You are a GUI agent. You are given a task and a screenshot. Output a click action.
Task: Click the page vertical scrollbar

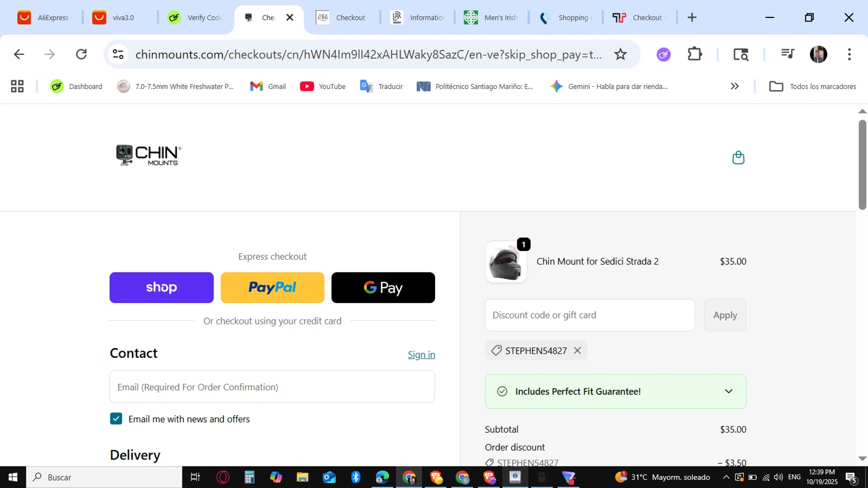coord(862,165)
